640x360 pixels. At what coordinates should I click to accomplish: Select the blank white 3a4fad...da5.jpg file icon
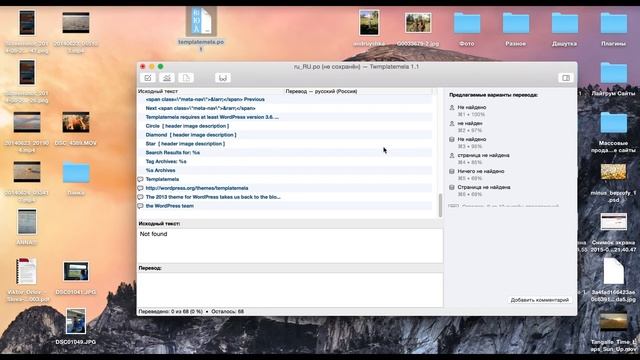click(613, 272)
